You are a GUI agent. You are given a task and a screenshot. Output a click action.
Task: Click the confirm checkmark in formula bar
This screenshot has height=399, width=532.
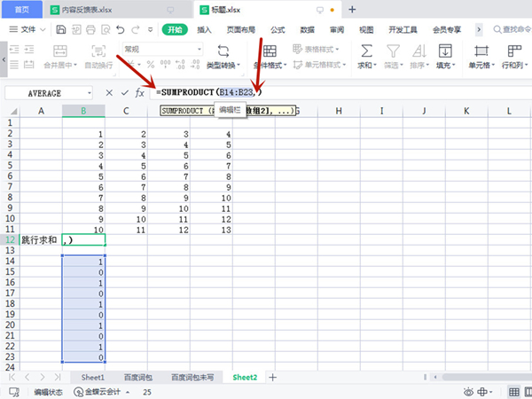pos(124,92)
